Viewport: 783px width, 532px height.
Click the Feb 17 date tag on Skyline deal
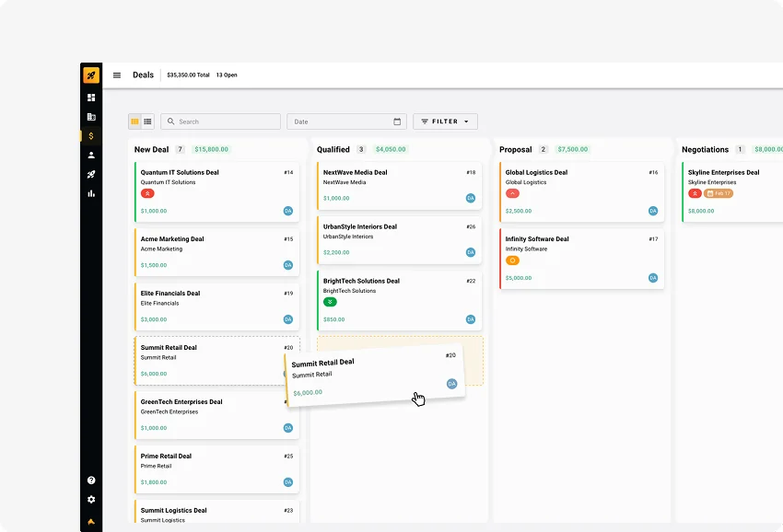[719, 193]
